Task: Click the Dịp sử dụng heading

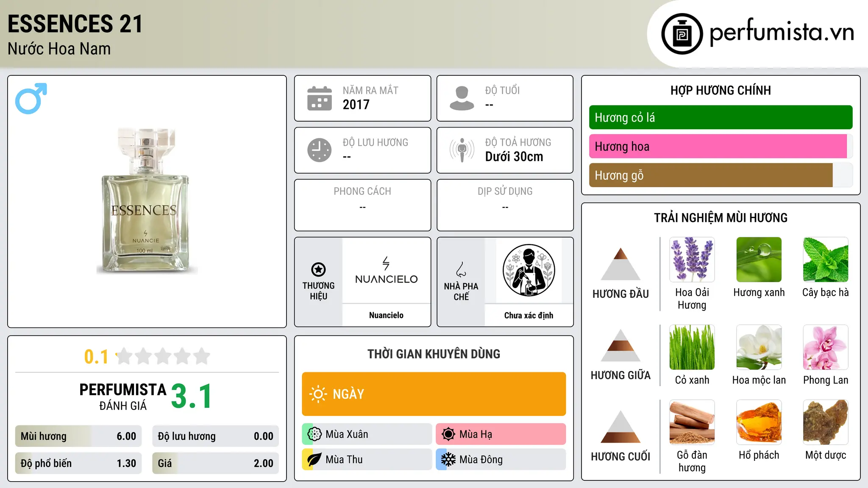Action: (x=505, y=191)
